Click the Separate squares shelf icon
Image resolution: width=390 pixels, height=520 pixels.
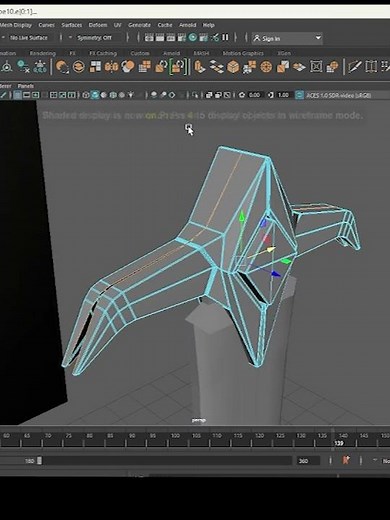(x=95, y=67)
